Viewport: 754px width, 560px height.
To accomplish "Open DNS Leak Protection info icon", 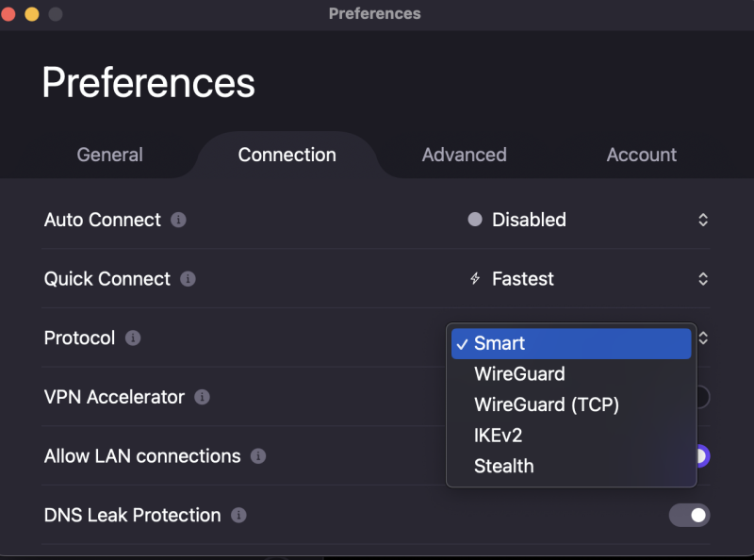I will click(x=238, y=516).
